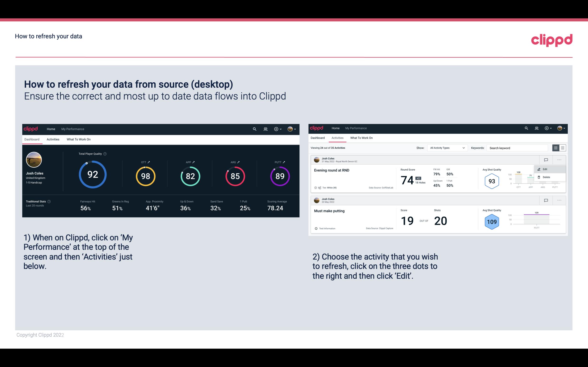Select What To Work On tab
This screenshot has width=588, height=367.
point(79,139)
